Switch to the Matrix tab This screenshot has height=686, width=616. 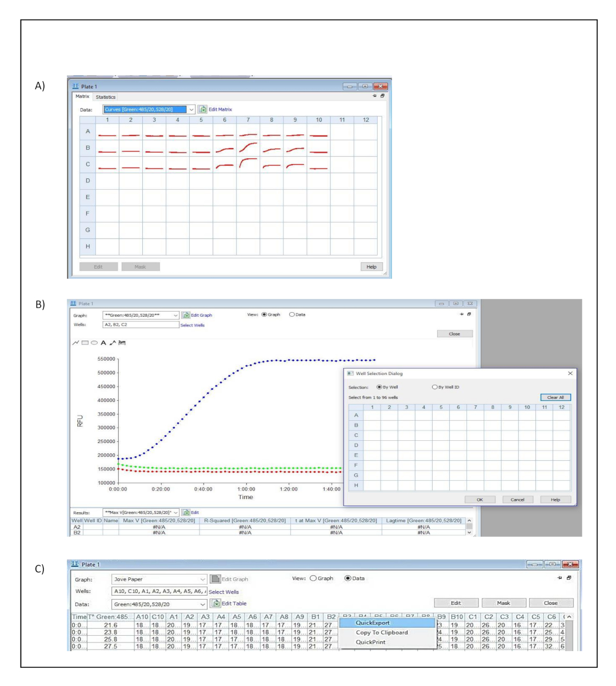point(82,97)
